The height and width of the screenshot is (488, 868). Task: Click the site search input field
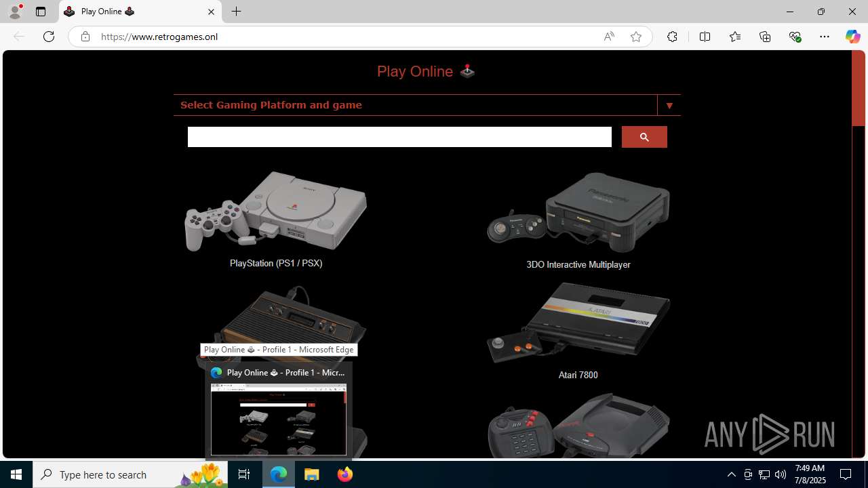point(399,137)
